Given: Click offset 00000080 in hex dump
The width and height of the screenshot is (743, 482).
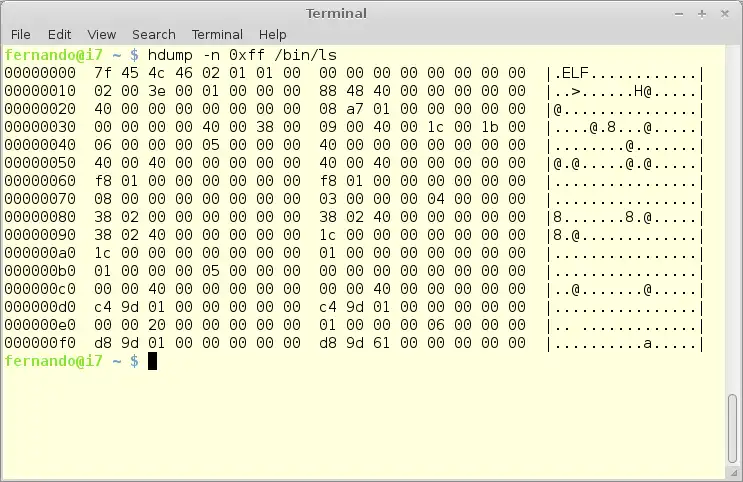Looking at the screenshot, I should click(x=40, y=217).
